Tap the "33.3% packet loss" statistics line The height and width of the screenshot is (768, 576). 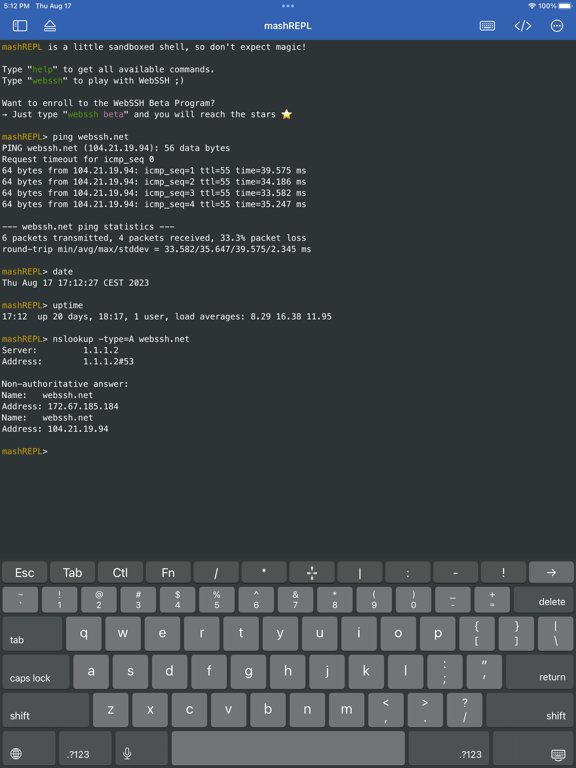[x=154, y=238]
